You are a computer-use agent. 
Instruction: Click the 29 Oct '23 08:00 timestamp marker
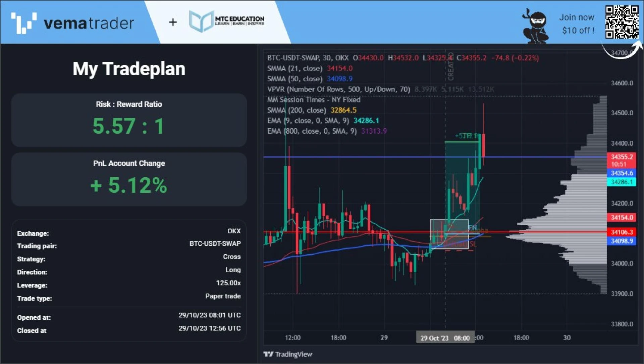pos(445,337)
